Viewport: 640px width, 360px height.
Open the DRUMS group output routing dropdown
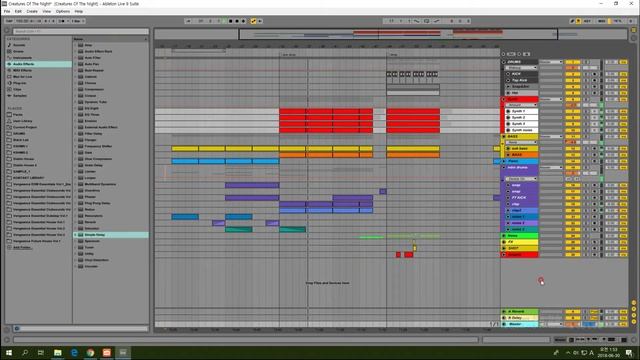tap(551, 62)
